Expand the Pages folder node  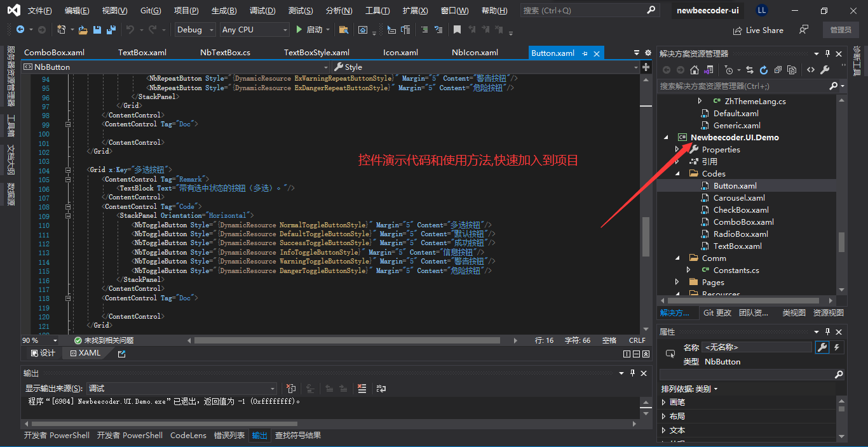click(677, 282)
